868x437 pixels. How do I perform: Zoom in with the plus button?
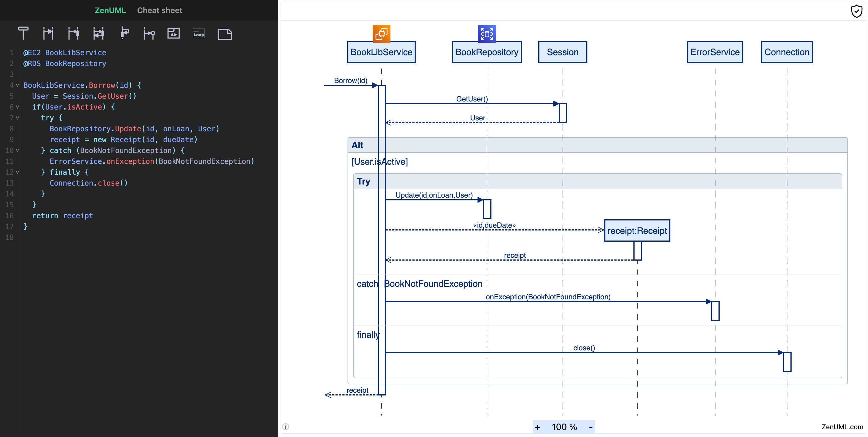coord(538,427)
